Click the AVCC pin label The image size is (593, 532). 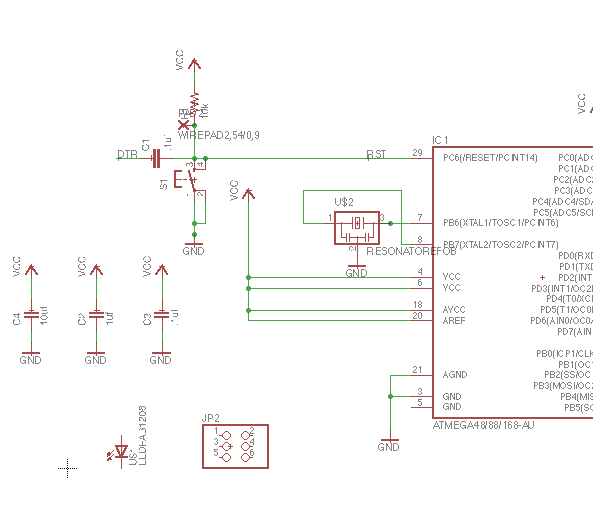tap(454, 310)
